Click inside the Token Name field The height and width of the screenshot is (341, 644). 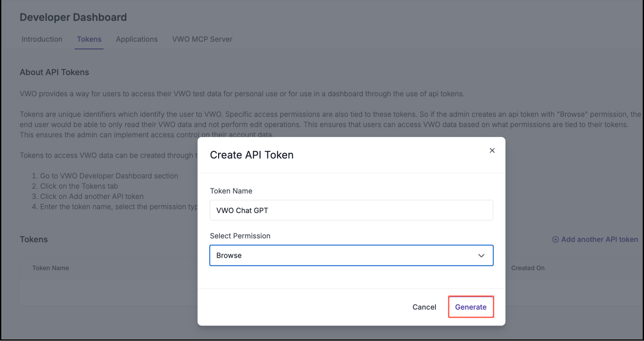click(351, 210)
